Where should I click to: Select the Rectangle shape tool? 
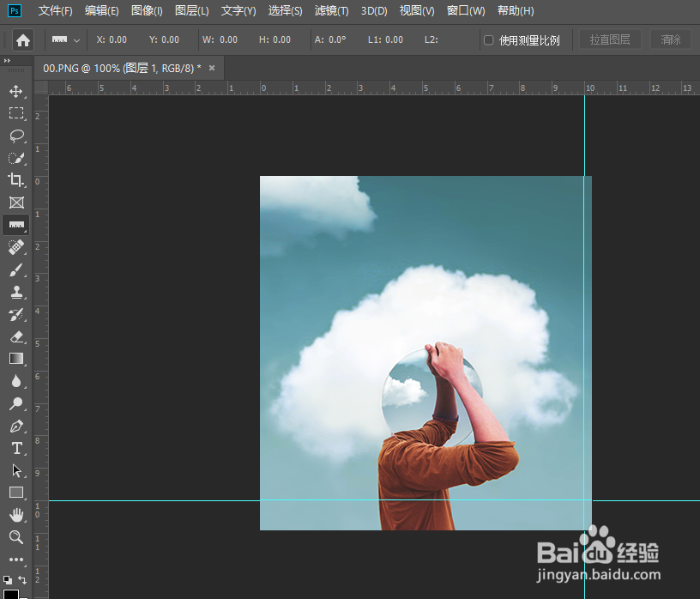(16, 493)
